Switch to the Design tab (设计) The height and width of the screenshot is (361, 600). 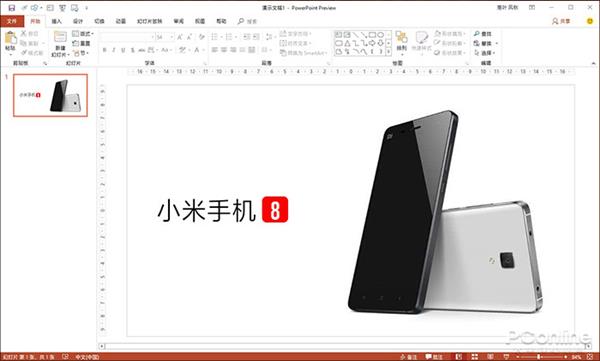pyautogui.click(x=78, y=21)
